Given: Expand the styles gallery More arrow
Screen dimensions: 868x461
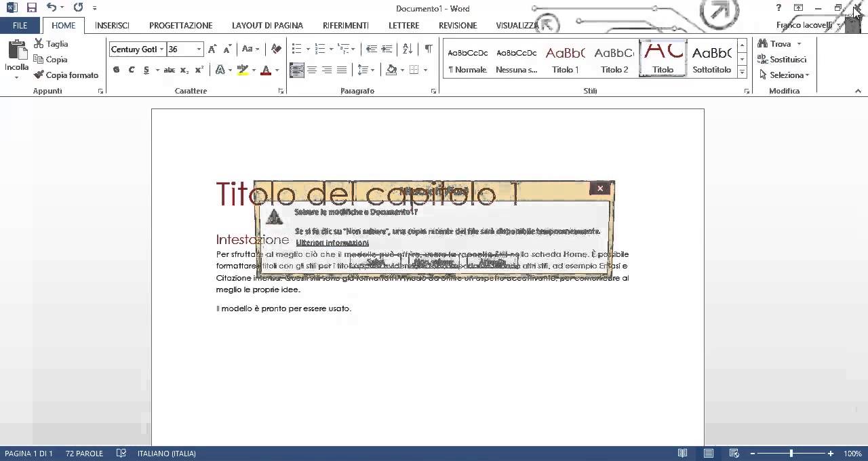Looking at the screenshot, I should click(743, 72).
